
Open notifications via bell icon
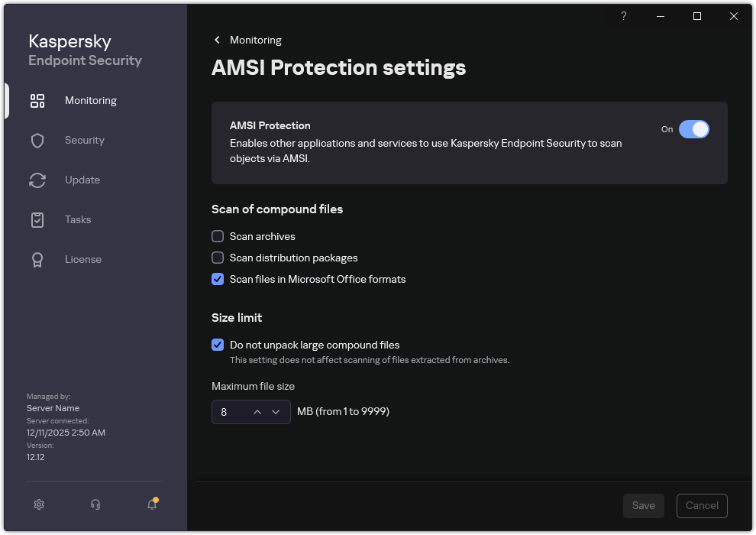151,505
